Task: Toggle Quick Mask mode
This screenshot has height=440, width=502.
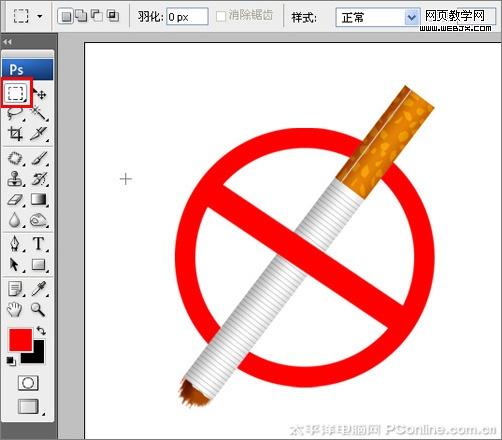Action: tap(28, 383)
